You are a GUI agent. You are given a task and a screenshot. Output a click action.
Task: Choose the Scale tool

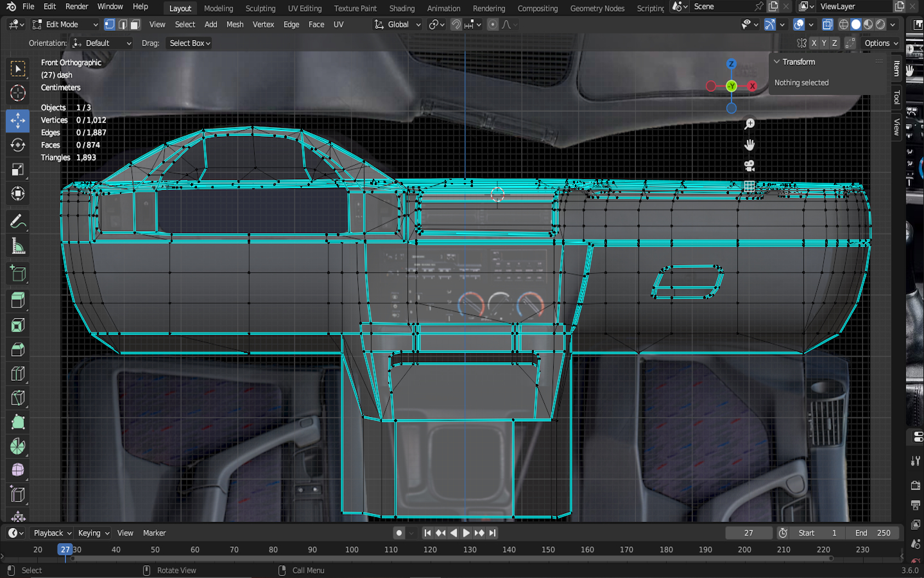point(18,170)
